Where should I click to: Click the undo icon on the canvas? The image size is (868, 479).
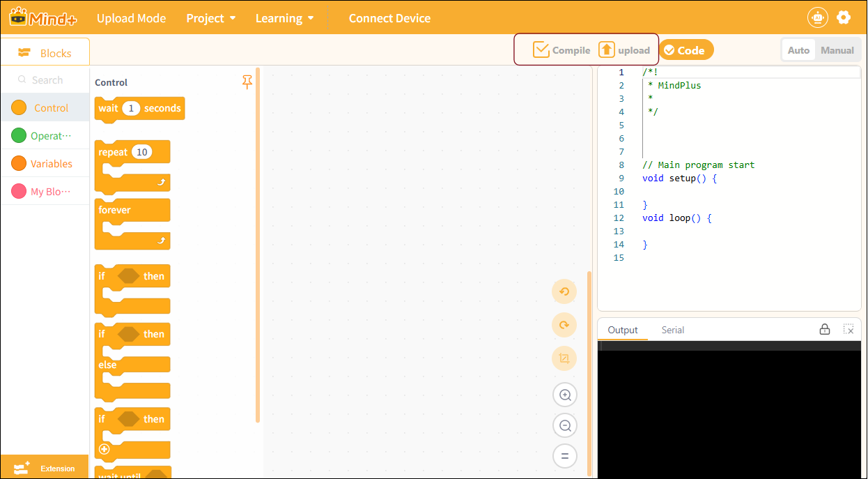[564, 291]
